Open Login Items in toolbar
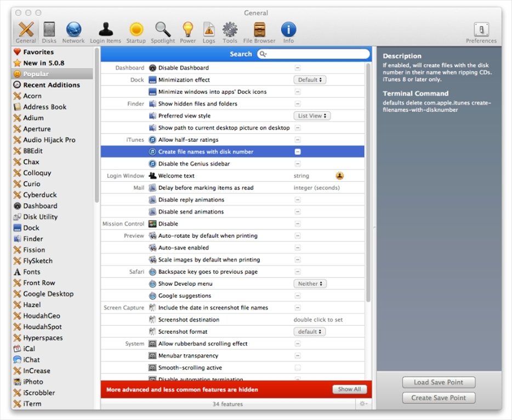Viewport: 512px width, 420px height. [x=105, y=32]
